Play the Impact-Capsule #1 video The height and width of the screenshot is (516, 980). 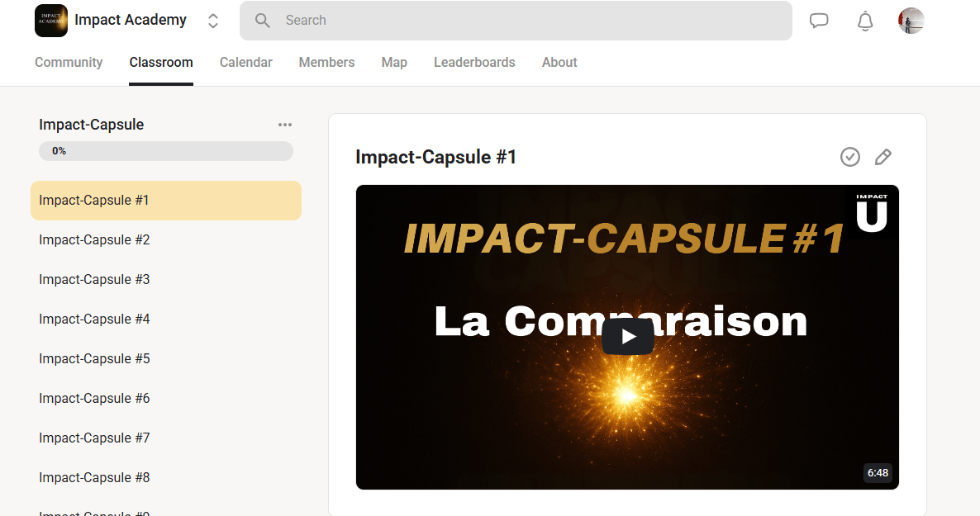tap(627, 337)
